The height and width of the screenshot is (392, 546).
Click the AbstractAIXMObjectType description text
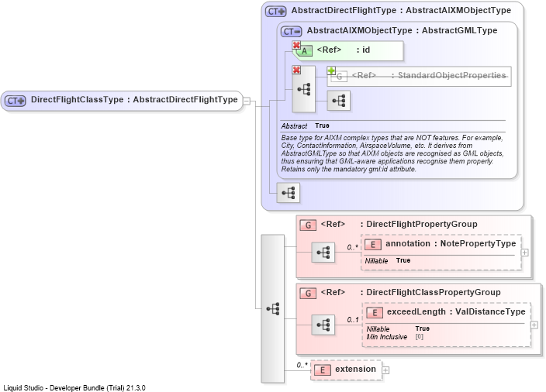392,153
